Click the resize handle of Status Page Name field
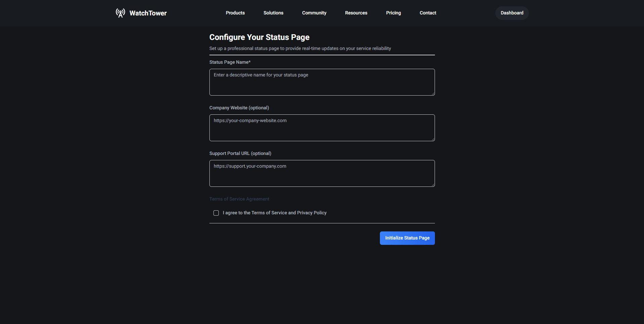 [433, 94]
